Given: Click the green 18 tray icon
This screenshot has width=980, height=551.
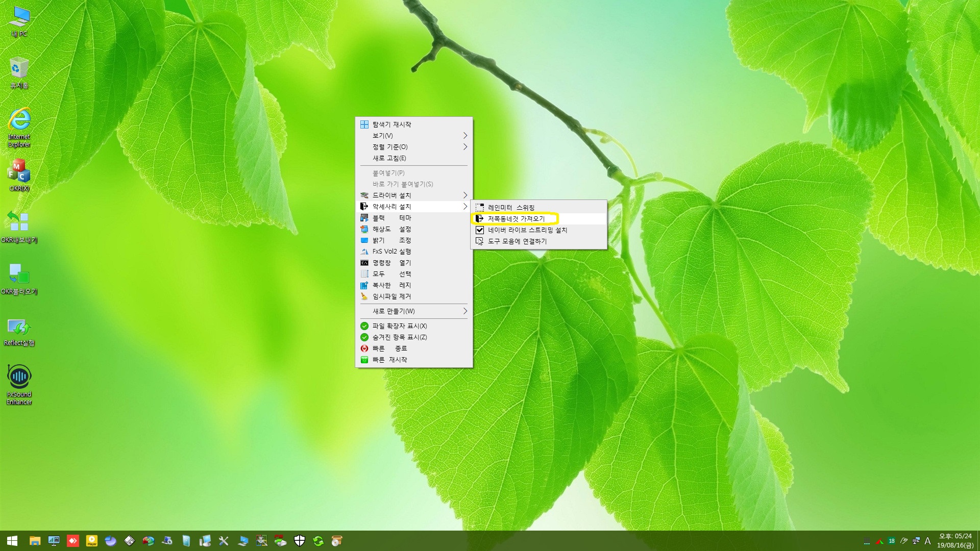Looking at the screenshot, I should pyautogui.click(x=892, y=541).
